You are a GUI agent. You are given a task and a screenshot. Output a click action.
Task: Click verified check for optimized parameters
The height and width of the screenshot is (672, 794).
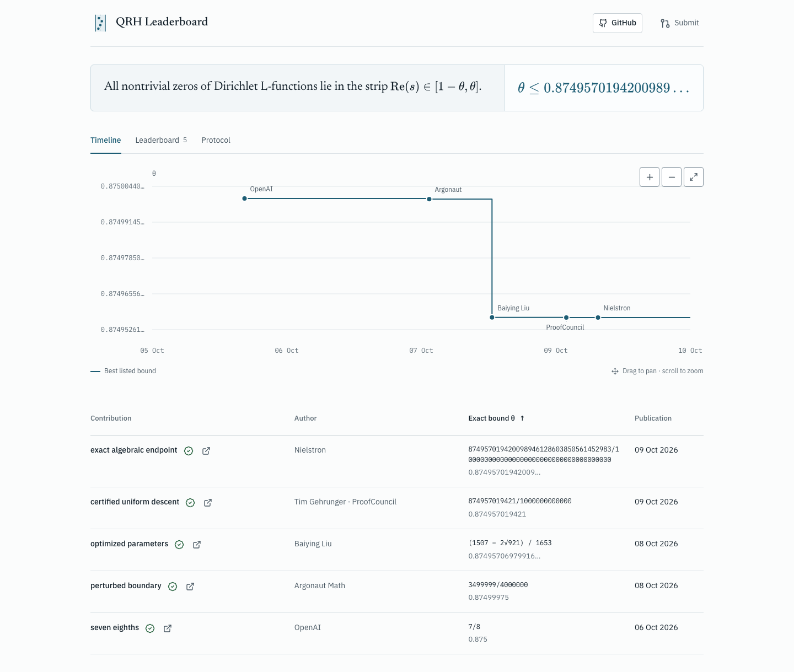[x=179, y=545]
